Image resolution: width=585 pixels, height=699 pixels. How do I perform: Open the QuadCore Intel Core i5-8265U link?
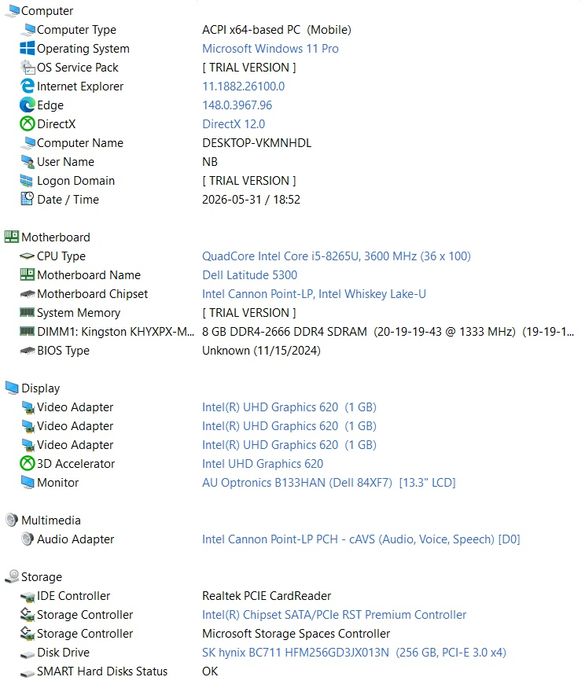click(x=336, y=256)
